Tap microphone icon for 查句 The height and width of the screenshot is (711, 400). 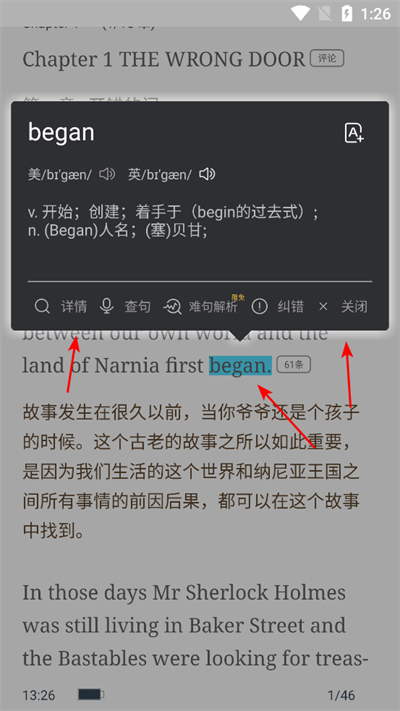click(x=107, y=307)
